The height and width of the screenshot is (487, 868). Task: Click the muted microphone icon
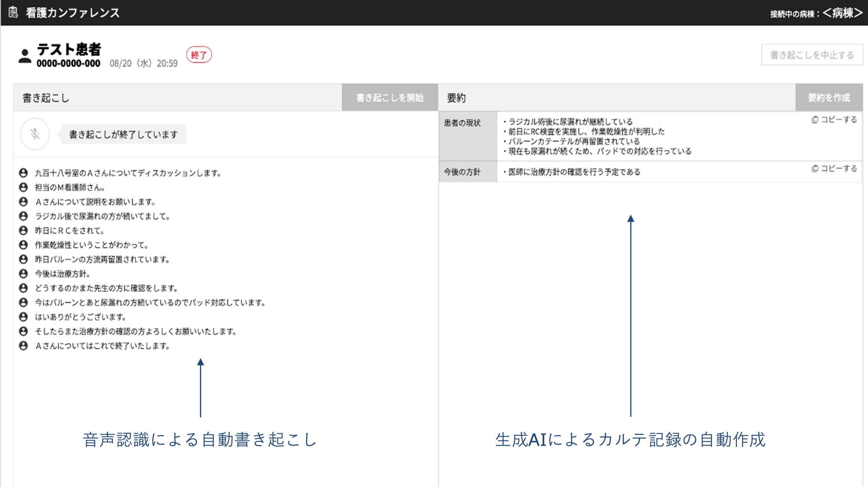coord(35,134)
